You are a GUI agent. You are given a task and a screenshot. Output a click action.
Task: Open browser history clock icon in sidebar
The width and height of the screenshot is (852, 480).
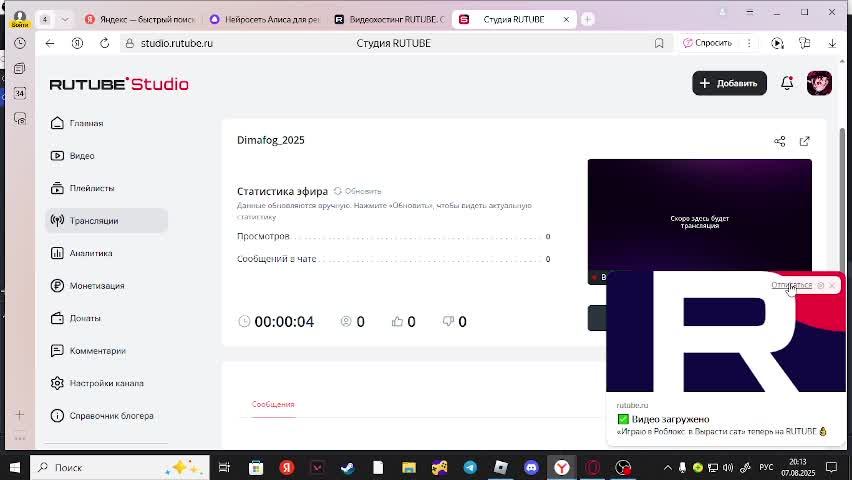pos(20,43)
